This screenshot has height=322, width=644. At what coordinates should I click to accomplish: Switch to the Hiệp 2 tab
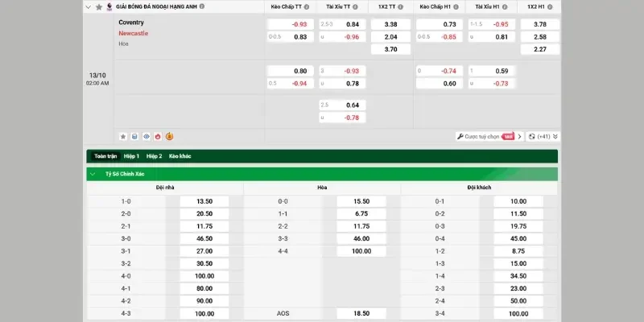[x=154, y=156]
